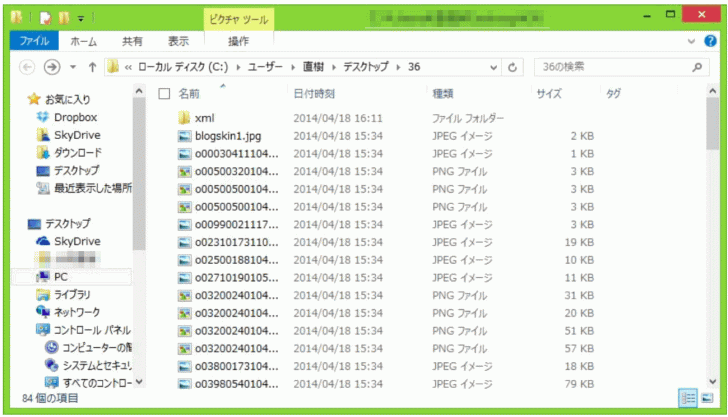Sort files by 日付時刻 column
The width and height of the screenshot is (728, 417).
pyautogui.click(x=313, y=93)
